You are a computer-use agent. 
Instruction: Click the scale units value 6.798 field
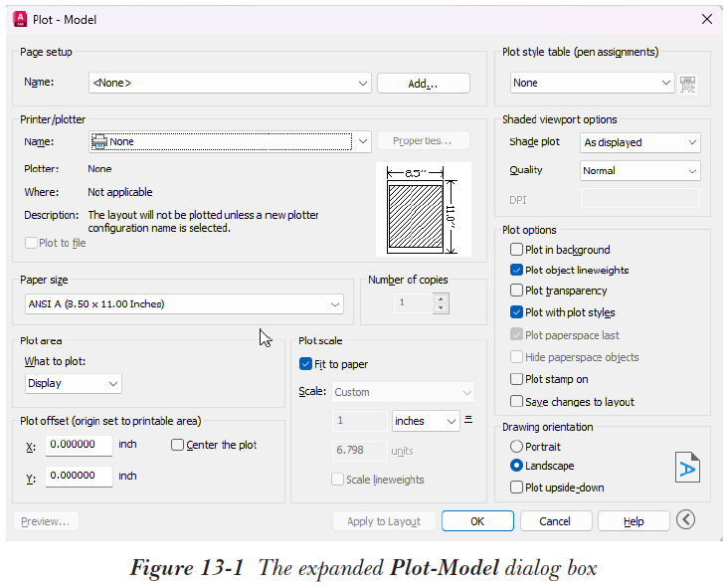pos(359,451)
